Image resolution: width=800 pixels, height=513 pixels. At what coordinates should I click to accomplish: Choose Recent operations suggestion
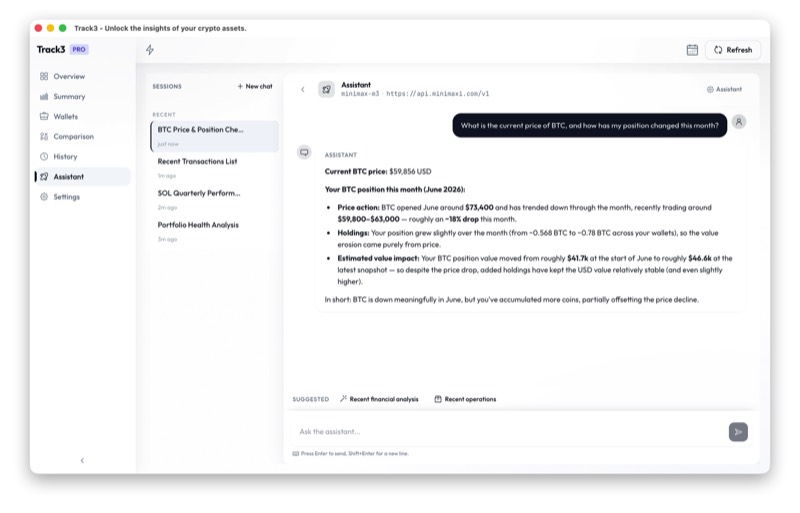pyautogui.click(x=465, y=399)
